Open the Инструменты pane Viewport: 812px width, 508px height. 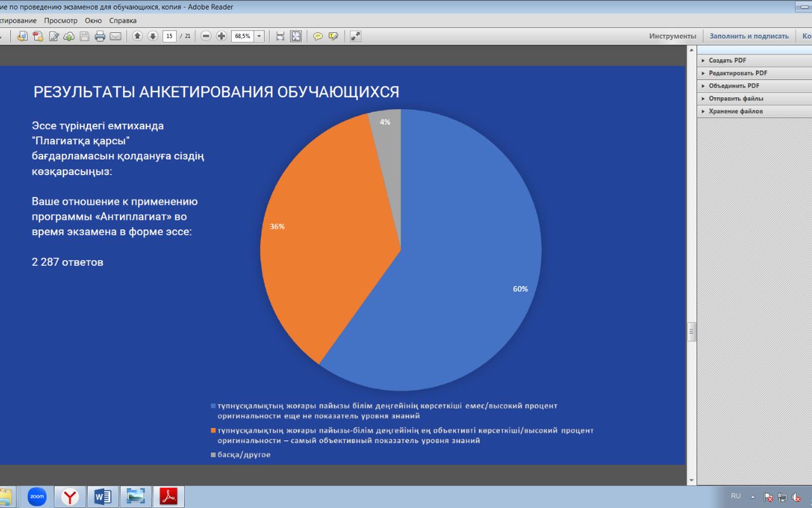click(672, 36)
